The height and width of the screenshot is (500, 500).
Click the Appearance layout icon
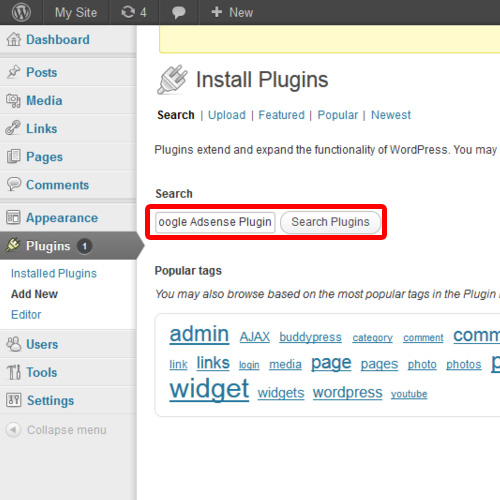13,217
